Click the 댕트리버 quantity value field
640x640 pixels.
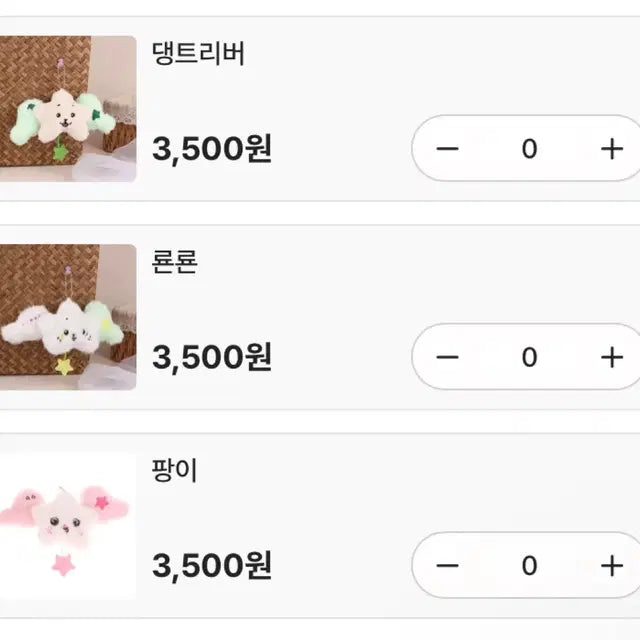tap(529, 149)
